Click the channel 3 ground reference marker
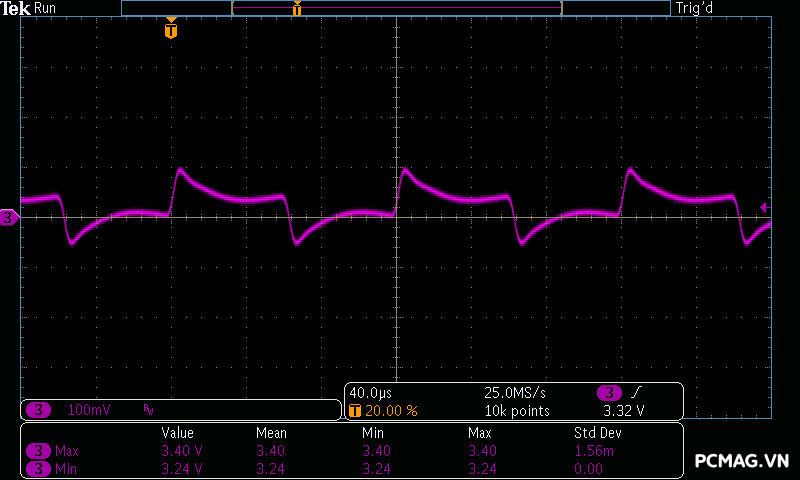This screenshot has width=800, height=480. coord(8,217)
